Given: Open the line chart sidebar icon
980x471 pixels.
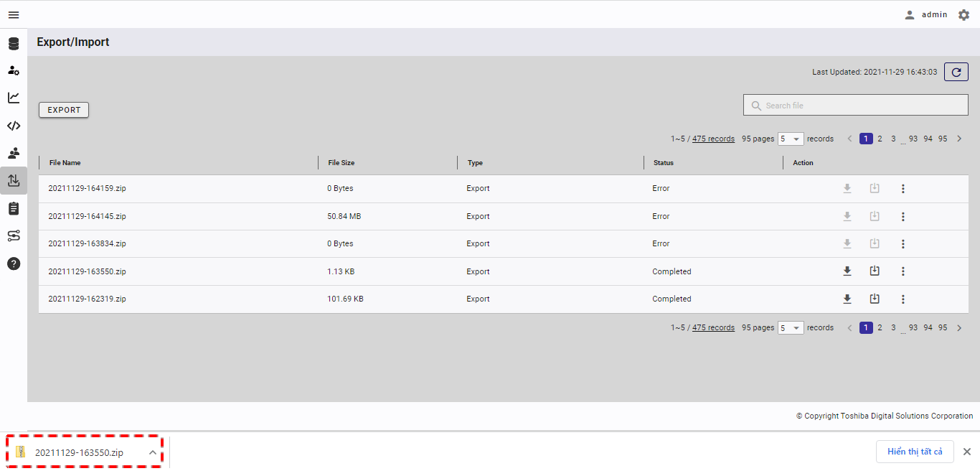Looking at the screenshot, I should coord(14,98).
